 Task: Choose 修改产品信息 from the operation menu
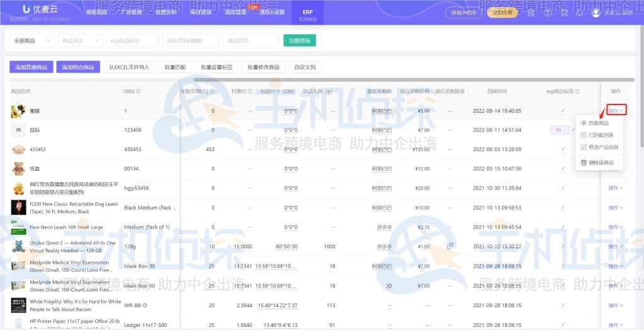click(599, 147)
